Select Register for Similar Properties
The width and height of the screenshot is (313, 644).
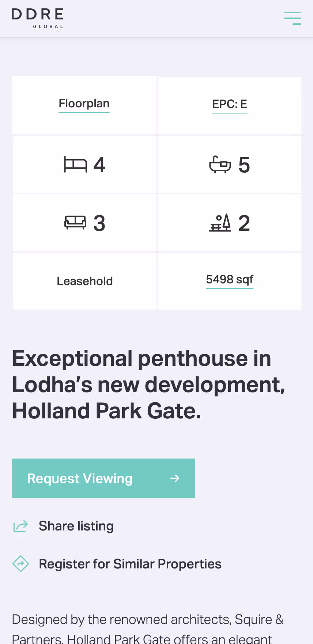coord(130,564)
